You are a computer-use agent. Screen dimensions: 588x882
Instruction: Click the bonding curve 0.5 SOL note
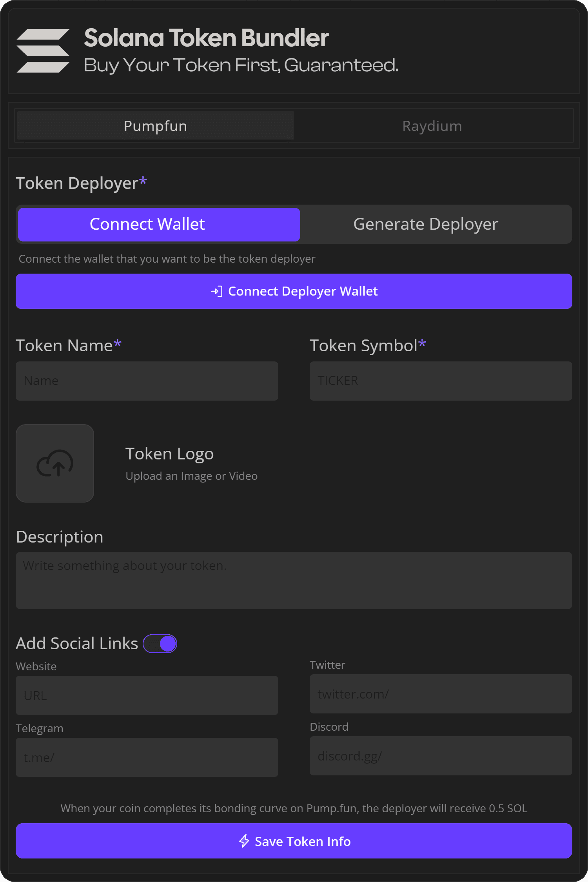pyautogui.click(x=294, y=808)
